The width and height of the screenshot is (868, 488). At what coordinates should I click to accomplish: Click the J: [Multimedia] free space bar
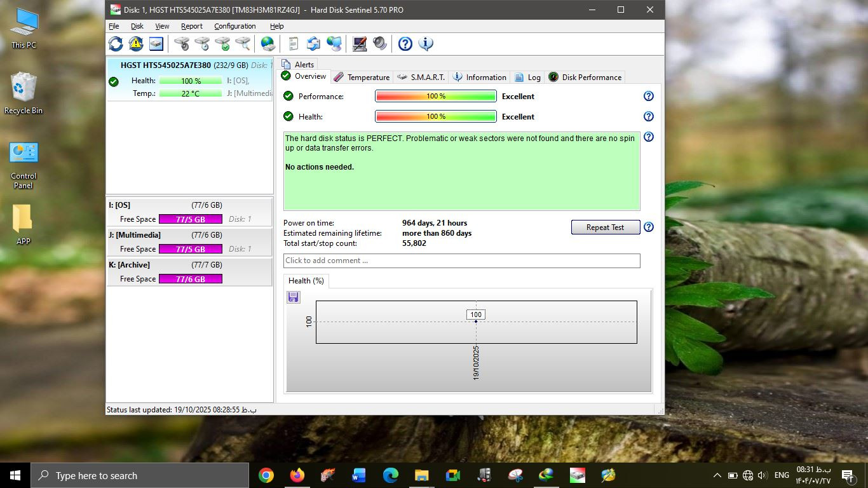point(190,249)
